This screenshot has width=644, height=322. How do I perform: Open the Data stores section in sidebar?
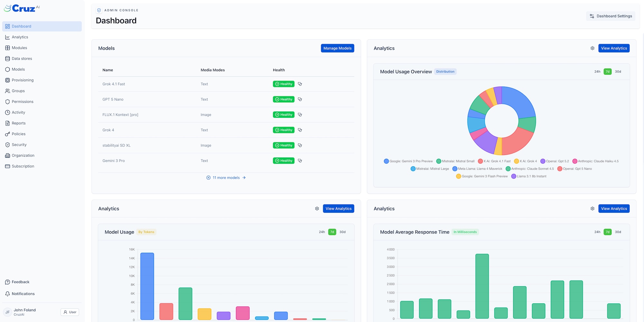[x=22, y=58]
